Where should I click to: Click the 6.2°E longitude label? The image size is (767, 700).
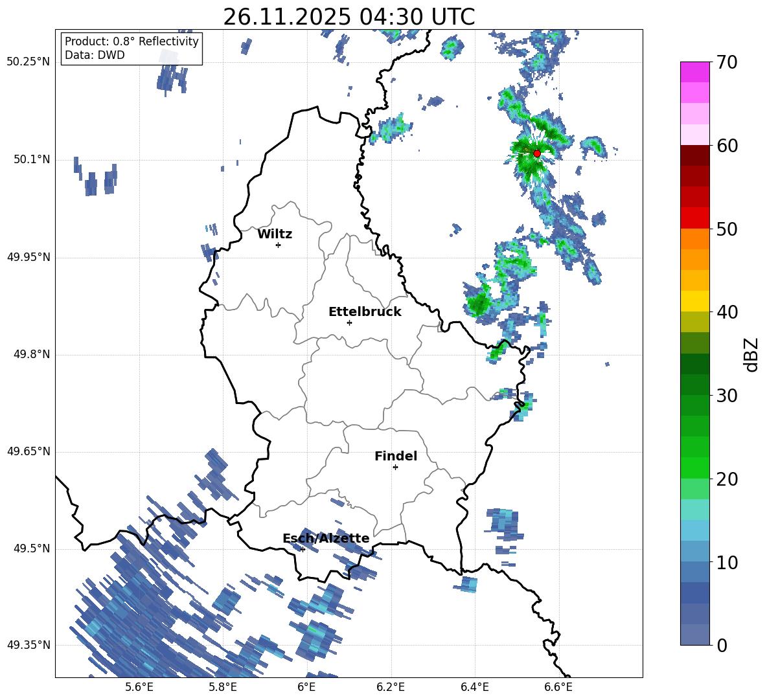coord(391,687)
